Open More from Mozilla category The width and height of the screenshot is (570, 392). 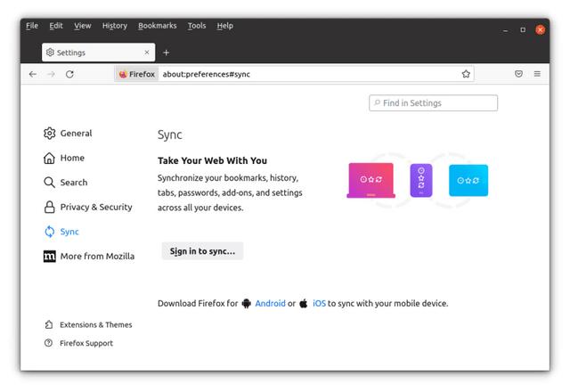click(x=89, y=257)
